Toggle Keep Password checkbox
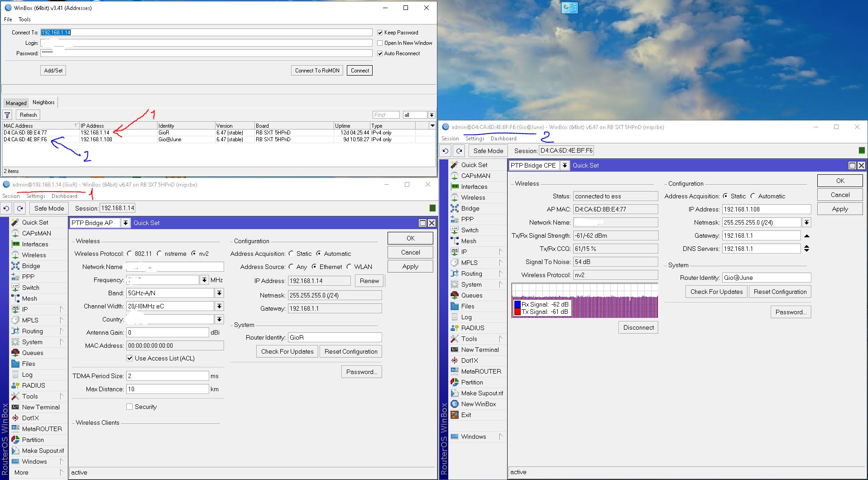Viewport: 868px width, 480px height. point(380,33)
